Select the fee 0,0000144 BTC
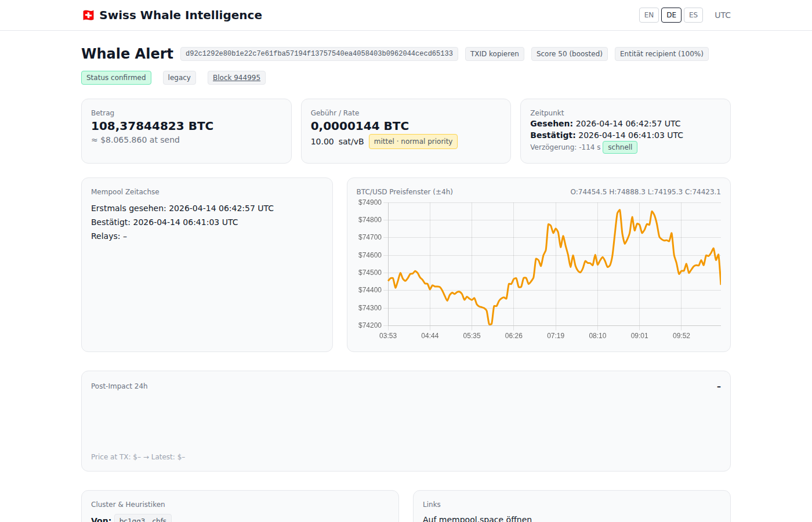The height and width of the screenshot is (522, 812). click(x=360, y=126)
